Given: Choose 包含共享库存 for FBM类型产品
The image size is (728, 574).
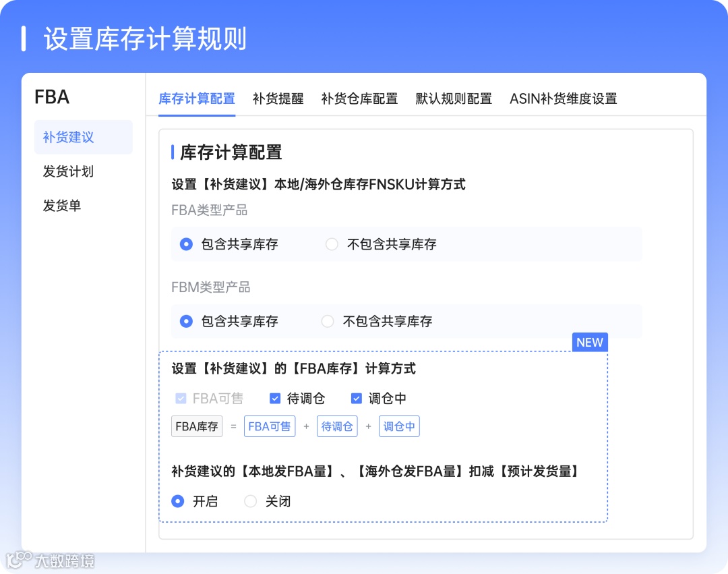Looking at the screenshot, I should (186, 321).
